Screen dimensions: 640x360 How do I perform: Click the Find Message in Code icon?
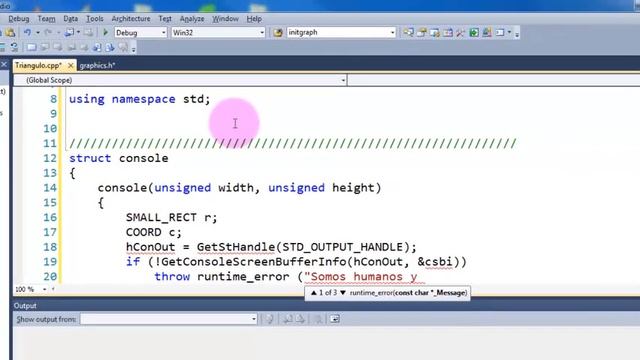270,319
